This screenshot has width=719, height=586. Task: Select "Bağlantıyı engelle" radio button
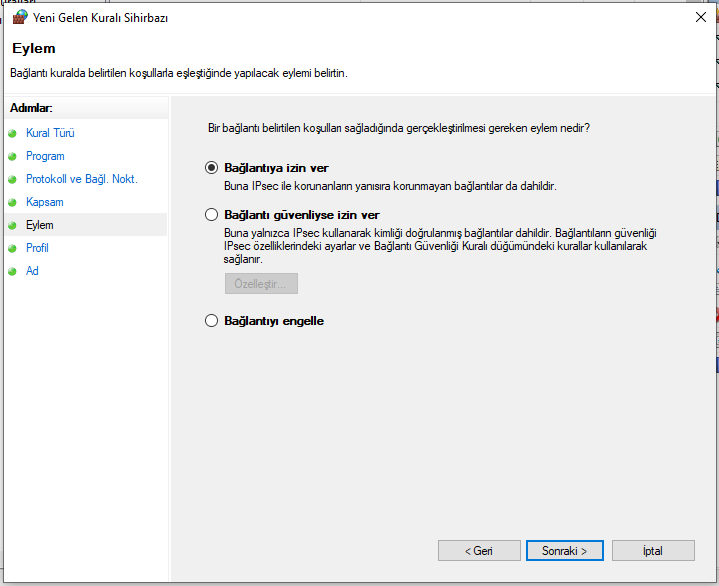click(x=211, y=321)
